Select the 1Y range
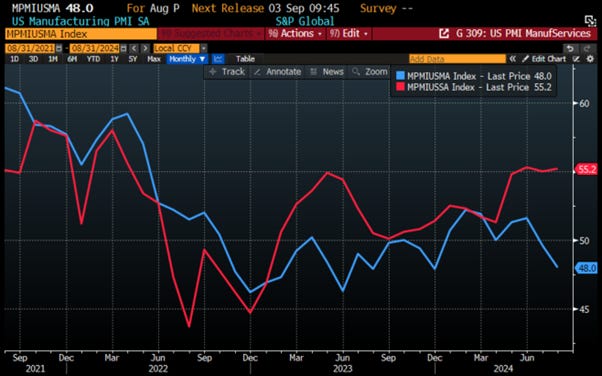Viewport: 602px width, 376px height. click(114, 59)
